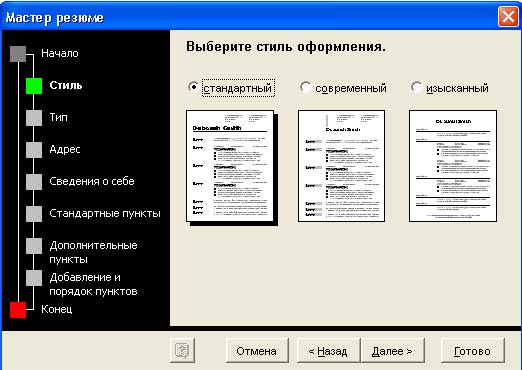Open the Стандартные пункты step
The width and height of the screenshot is (522, 370).
point(105,213)
